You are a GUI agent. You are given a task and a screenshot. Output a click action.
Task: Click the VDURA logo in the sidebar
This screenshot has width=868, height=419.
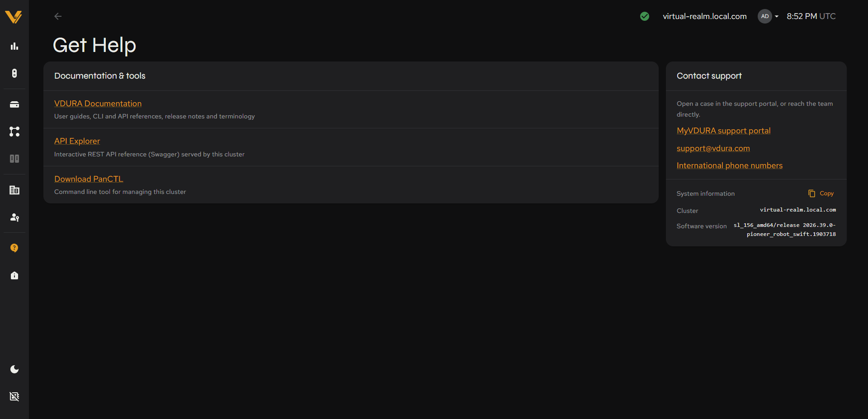tap(14, 17)
